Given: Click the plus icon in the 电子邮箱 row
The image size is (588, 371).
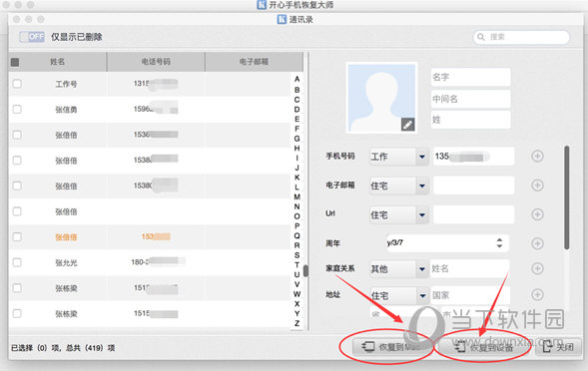Looking at the screenshot, I should pyautogui.click(x=537, y=185).
